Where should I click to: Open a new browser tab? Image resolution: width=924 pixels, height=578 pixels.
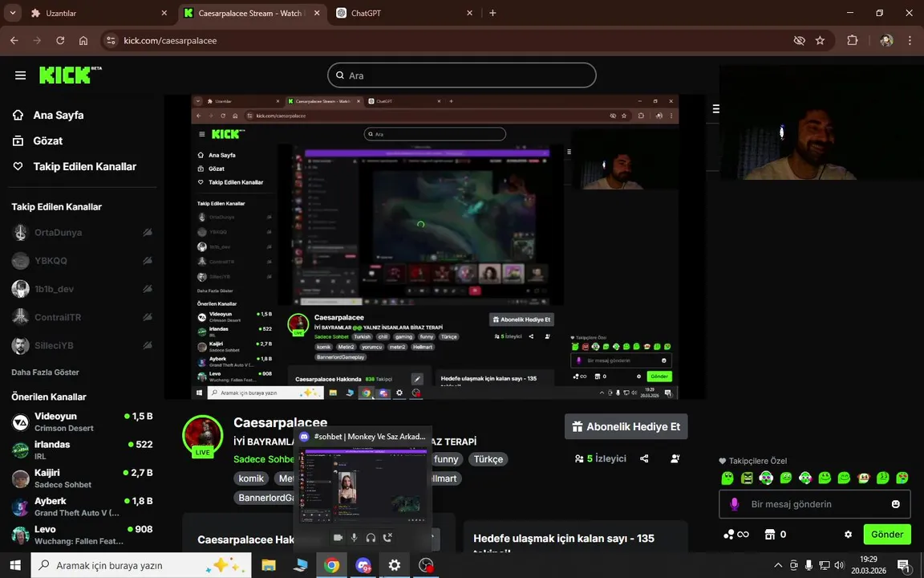[492, 13]
